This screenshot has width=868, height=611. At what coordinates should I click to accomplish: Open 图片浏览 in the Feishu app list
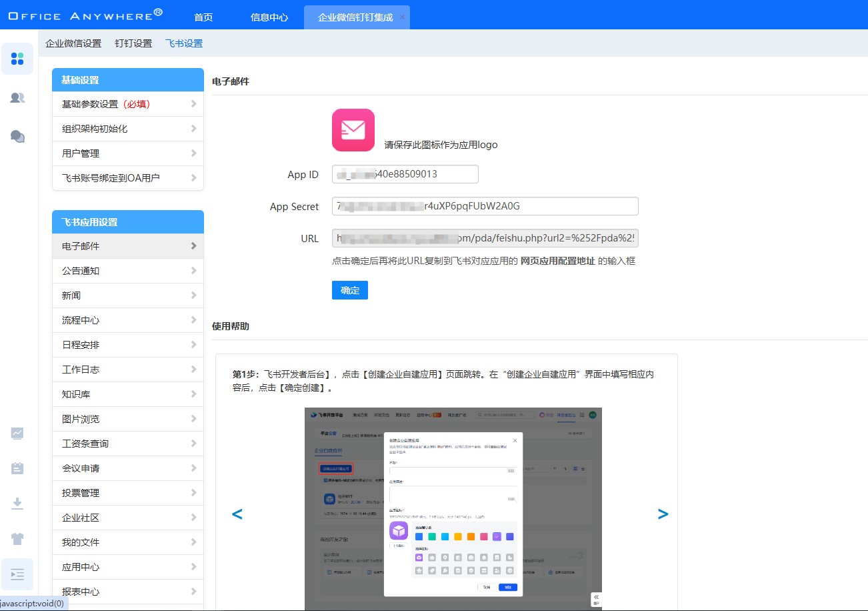point(128,419)
